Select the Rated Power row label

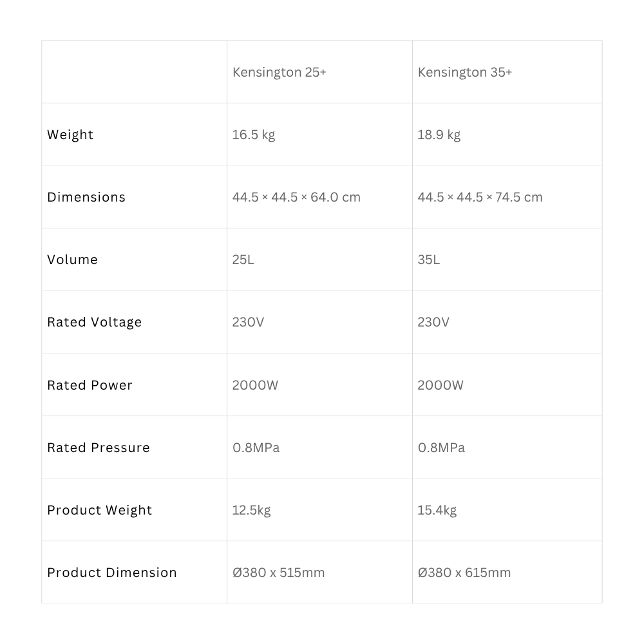click(90, 385)
